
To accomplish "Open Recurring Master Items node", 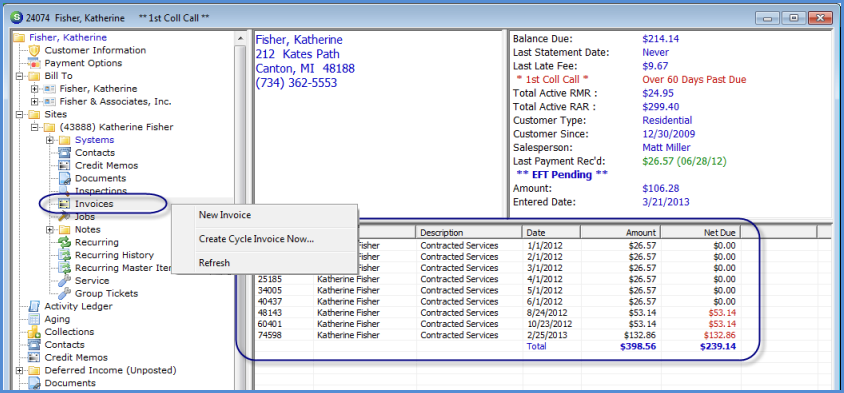I will 123,268.
